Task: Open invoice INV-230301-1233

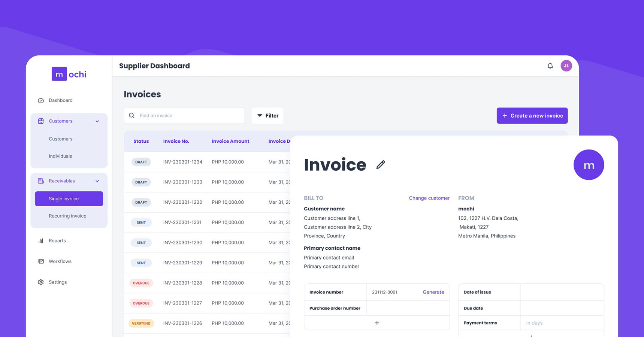Action: tap(182, 182)
